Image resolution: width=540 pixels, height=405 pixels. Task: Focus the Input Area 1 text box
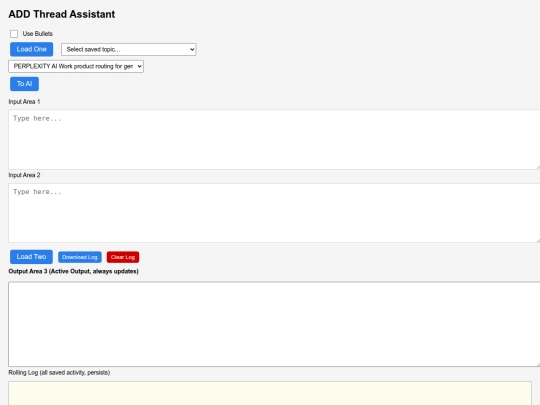[x=274, y=139]
